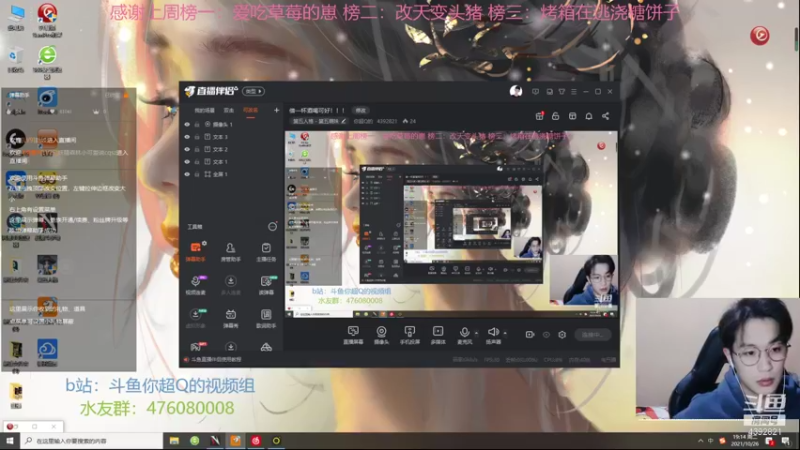Click the skin/shirt icon in title bar
The width and height of the screenshot is (800, 450).
pos(562,92)
